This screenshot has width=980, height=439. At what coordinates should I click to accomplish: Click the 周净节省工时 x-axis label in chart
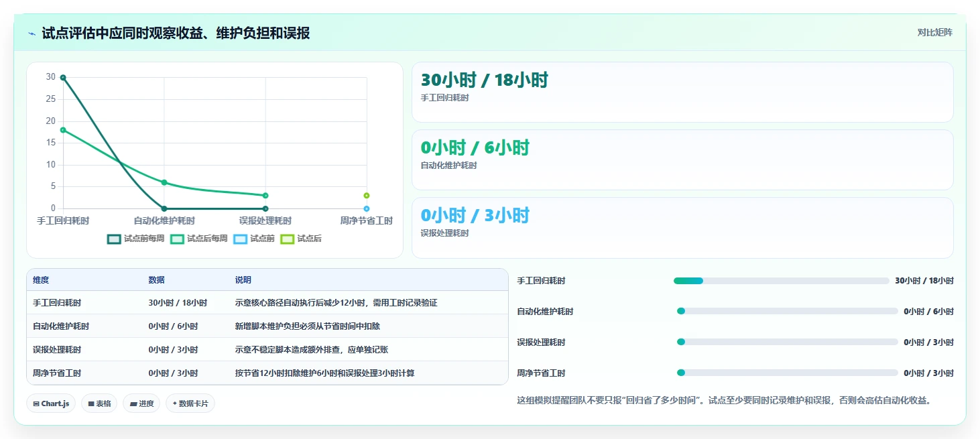click(x=366, y=221)
